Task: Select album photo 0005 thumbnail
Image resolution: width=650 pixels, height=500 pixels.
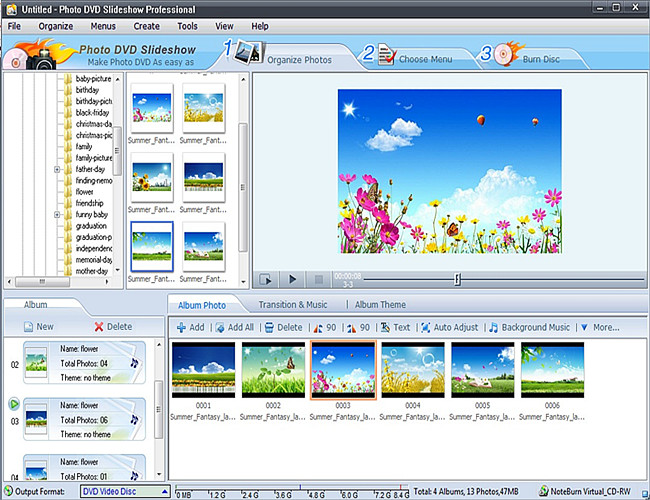Action: coord(483,370)
